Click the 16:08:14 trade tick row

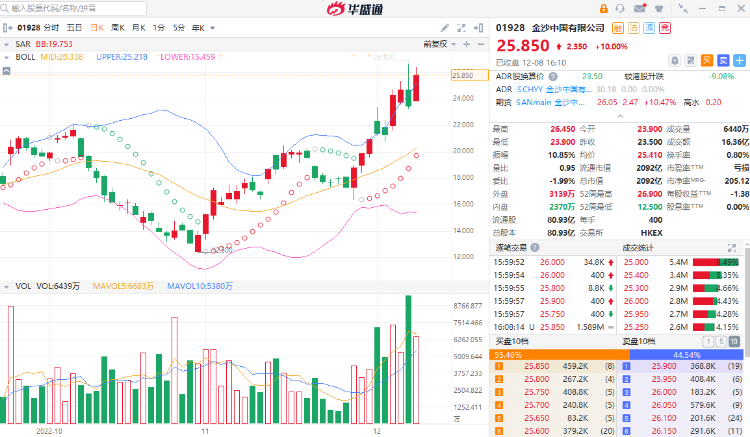click(554, 327)
